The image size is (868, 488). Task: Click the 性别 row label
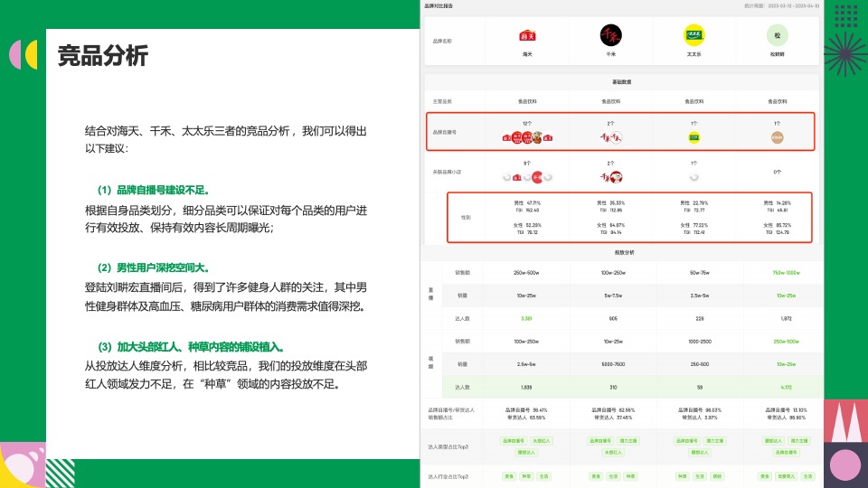pyautogui.click(x=466, y=218)
